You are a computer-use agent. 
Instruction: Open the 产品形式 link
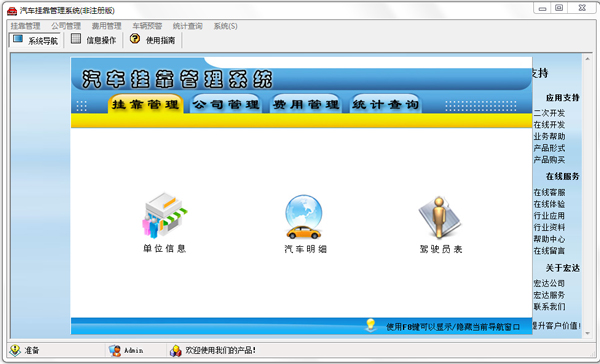(549, 148)
